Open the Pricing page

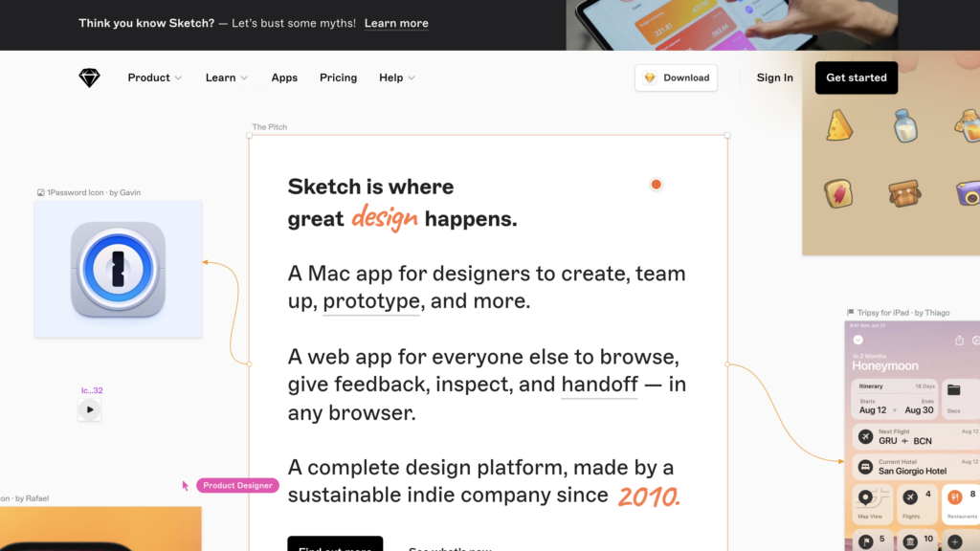point(338,77)
